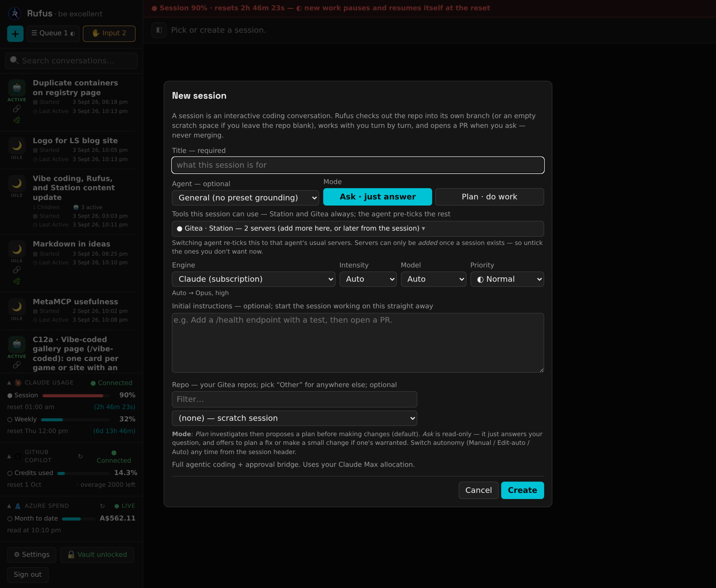This screenshot has width=716, height=588.
Task: Click the robot icon of Duplicate containers session
Action: click(17, 88)
